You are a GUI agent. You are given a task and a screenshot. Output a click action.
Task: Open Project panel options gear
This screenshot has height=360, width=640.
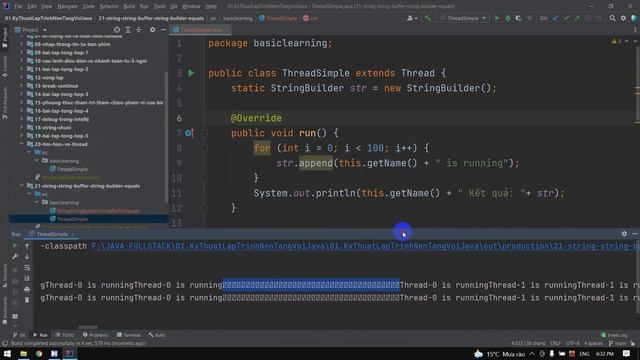pyautogui.click(x=152, y=30)
